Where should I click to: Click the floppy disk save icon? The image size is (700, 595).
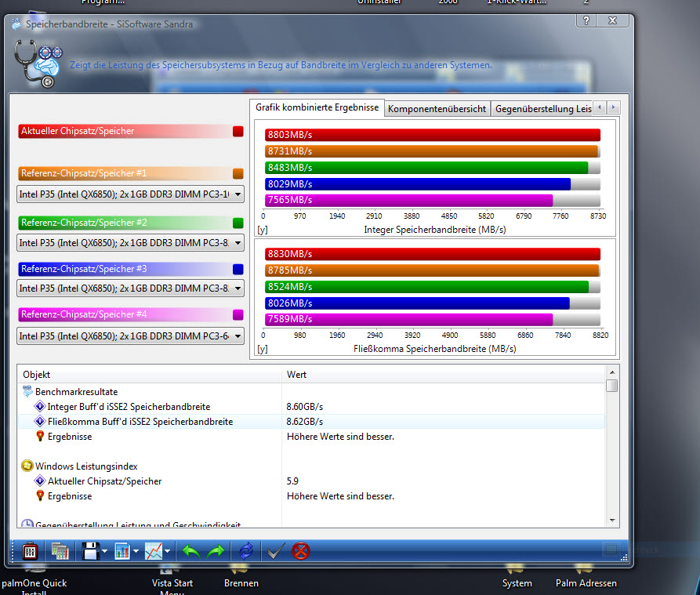(x=91, y=551)
